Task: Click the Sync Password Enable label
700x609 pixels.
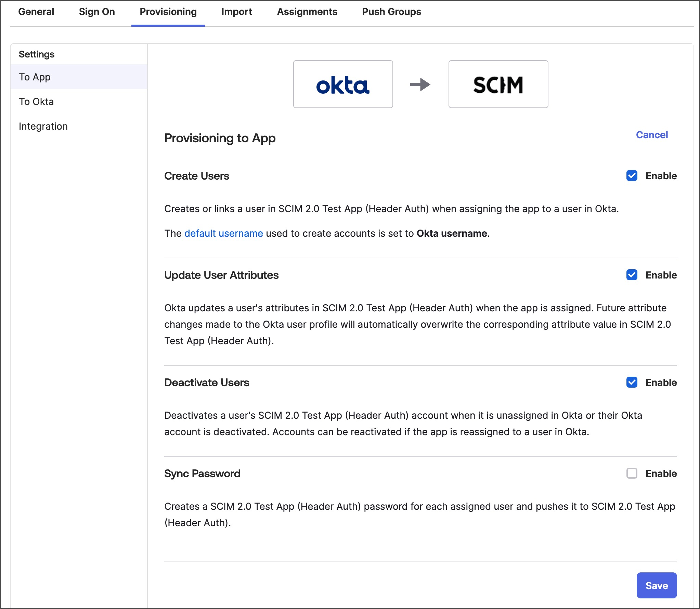Action: click(661, 474)
